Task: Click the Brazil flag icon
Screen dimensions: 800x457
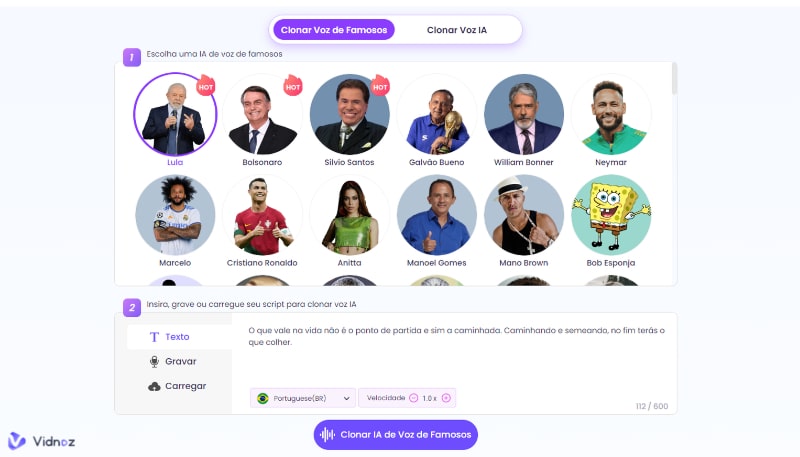Action: click(x=263, y=398)
